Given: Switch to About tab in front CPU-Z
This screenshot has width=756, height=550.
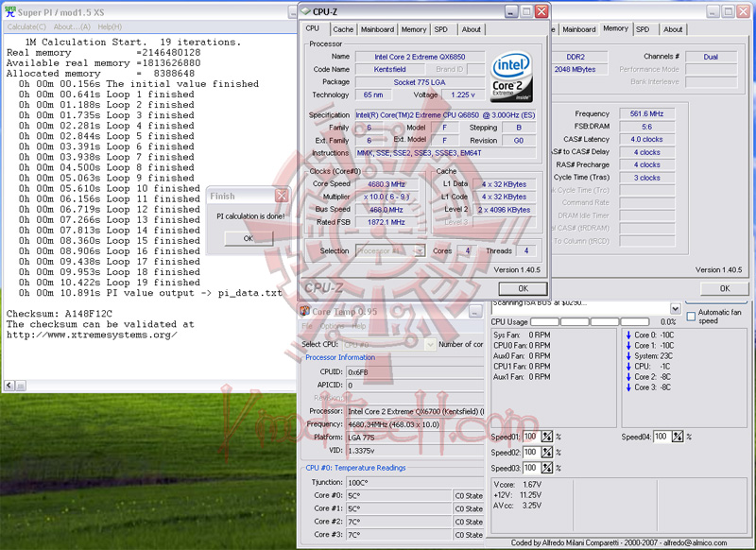Looking at the screenshot, I should (x=471, y=29).
